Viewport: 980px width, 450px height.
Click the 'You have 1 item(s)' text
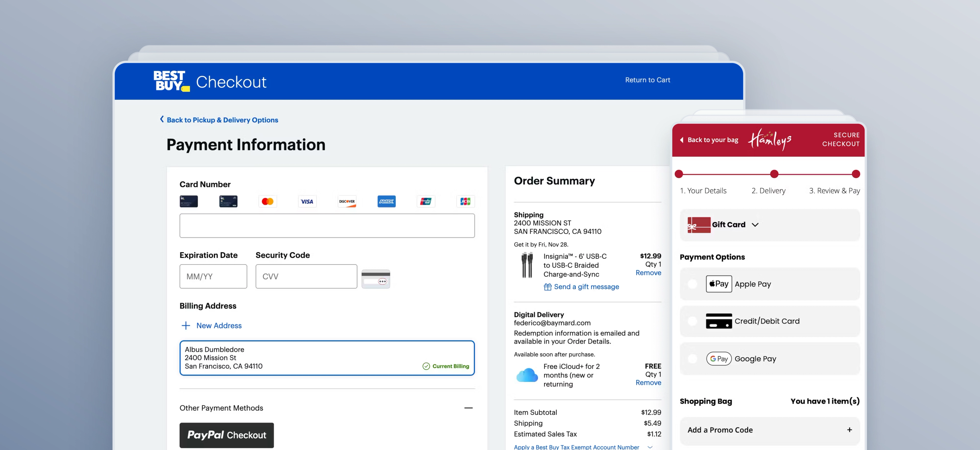tap(825, 401)
